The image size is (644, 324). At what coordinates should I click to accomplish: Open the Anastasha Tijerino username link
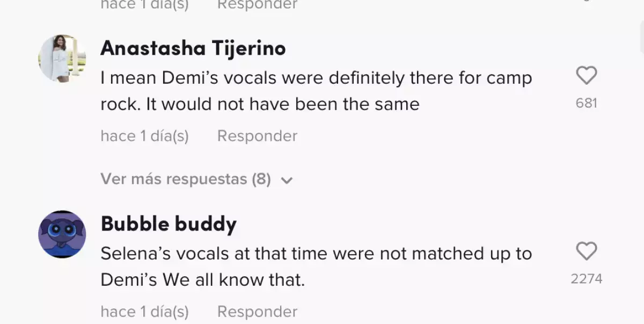coord(193,48)
